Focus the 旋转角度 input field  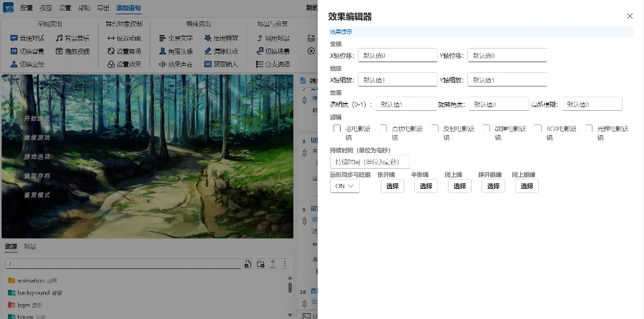pos(499,104)
